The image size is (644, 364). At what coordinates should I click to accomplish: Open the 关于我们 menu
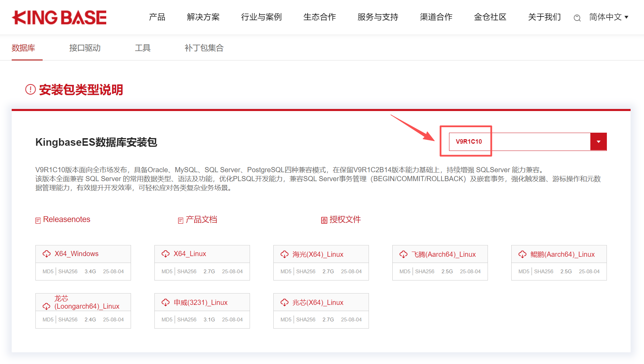(544, 17)
